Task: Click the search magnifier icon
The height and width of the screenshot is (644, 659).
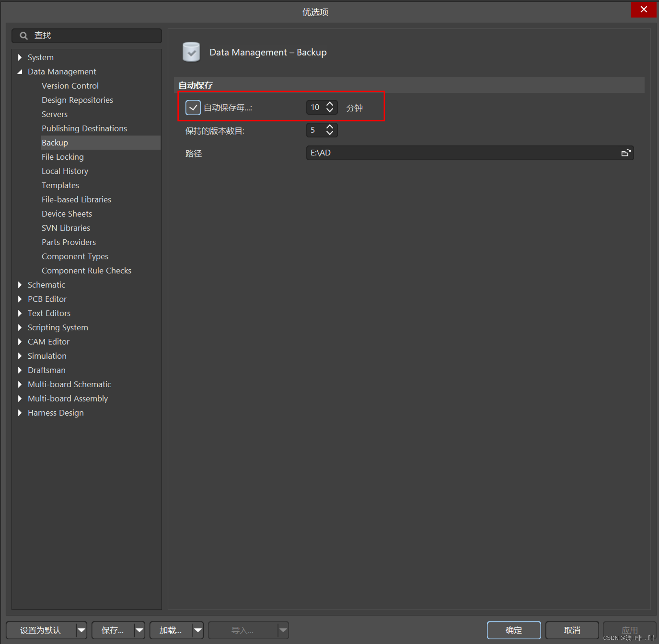Action: tap(23, 35)
